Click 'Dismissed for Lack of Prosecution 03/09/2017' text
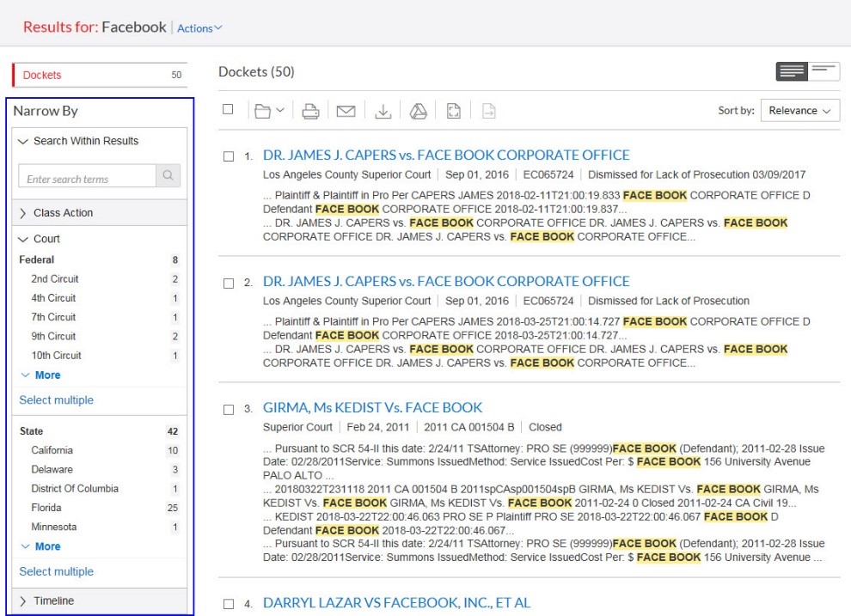This screenshot has width=851, height=616. [697, 174]
